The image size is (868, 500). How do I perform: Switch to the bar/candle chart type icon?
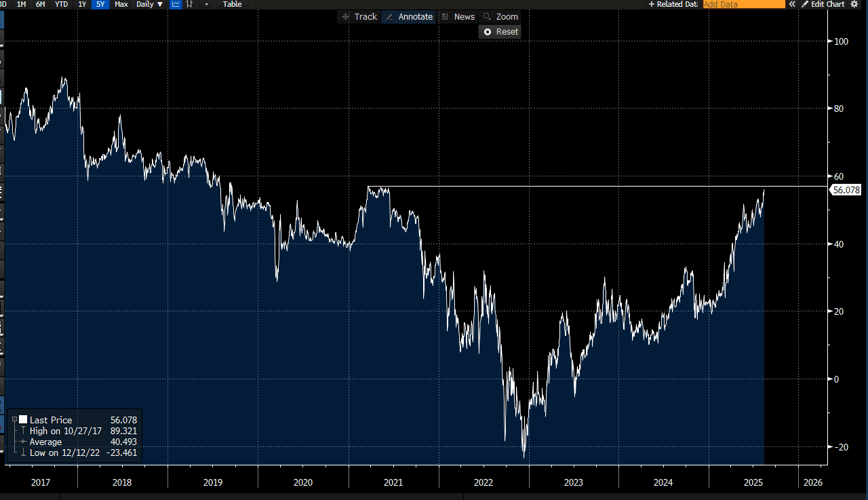pyautogui.click(x=189, y=4)
